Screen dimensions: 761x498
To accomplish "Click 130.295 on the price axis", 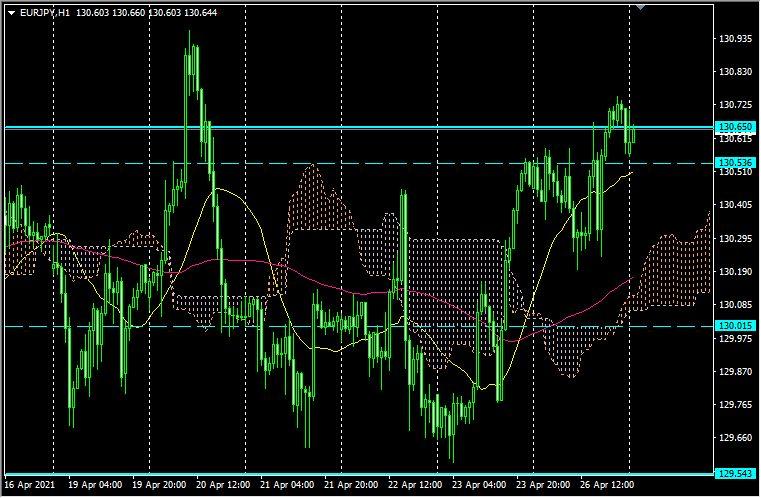I will pos(735,239).
